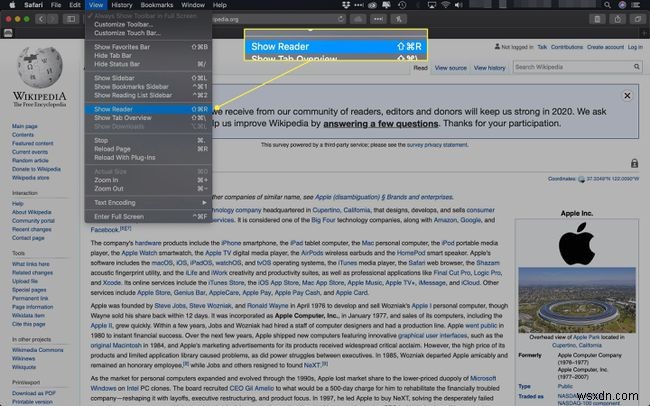Image resolution: width=650 pixels, height=406 pixels.
Task: Open the Apple Park aerial photo
Action: tap(577, 300)
